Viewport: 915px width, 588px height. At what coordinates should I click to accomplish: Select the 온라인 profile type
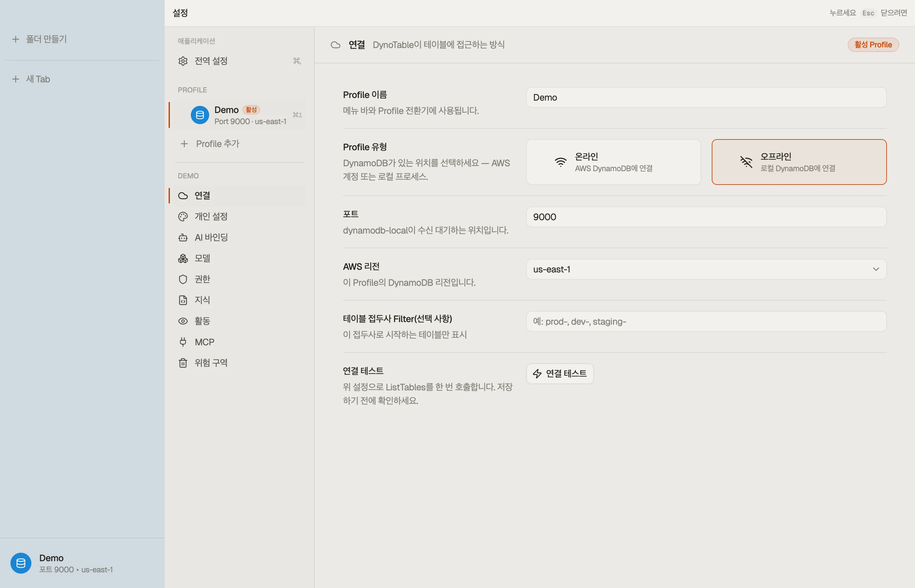click(613, 162)
